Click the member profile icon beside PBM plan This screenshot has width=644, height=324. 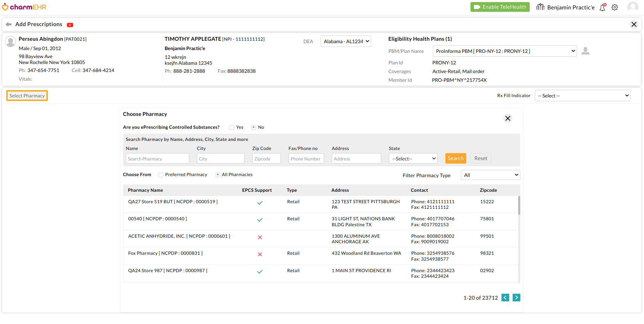point(585,51)
